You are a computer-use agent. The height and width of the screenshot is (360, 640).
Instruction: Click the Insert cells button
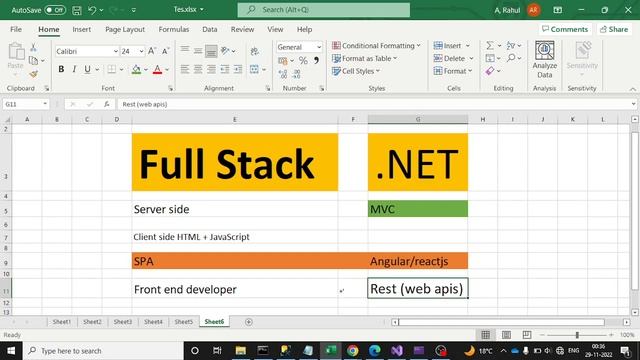(x=447, y=45)
